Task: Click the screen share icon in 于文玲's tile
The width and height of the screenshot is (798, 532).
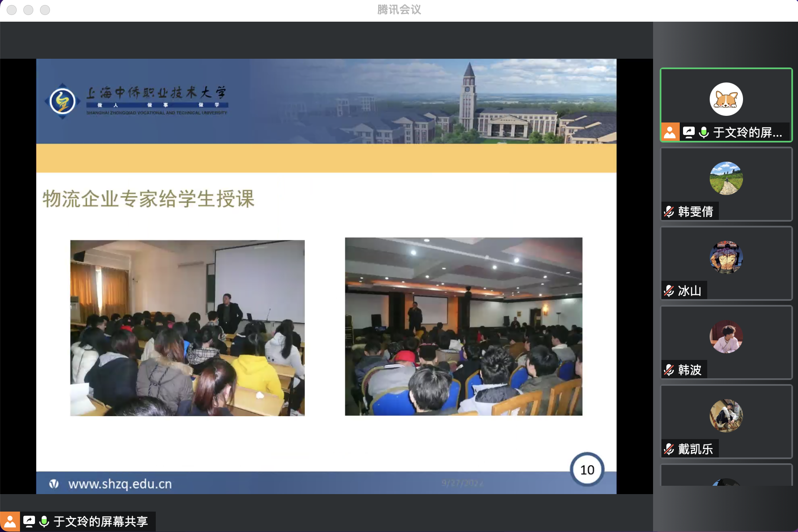Action: tap(688, 132)
